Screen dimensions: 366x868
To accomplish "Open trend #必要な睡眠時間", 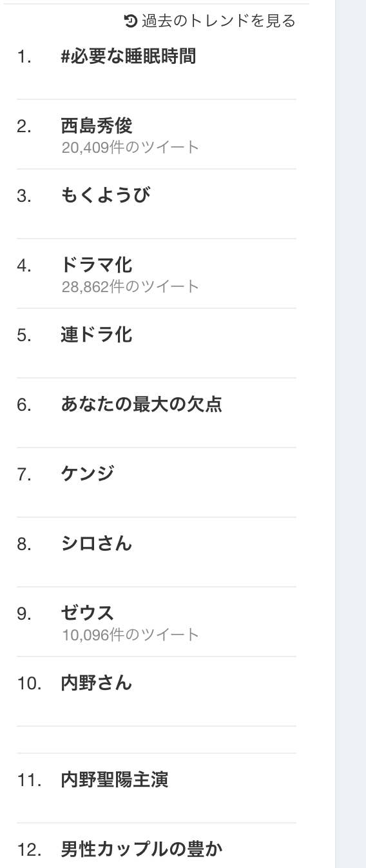I will pos(128,57).
